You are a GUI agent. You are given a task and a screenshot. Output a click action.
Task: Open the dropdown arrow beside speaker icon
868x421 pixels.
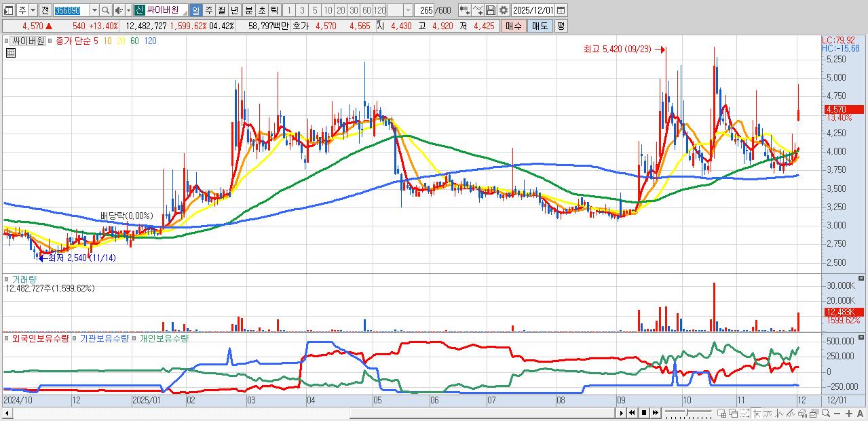[x=128, y=10]
